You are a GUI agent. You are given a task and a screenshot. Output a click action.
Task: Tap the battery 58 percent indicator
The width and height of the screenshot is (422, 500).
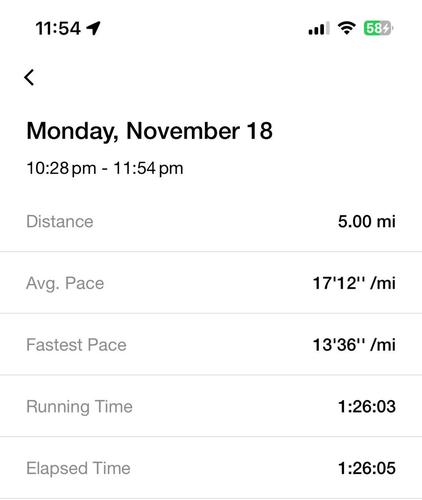tap(378, 28)
